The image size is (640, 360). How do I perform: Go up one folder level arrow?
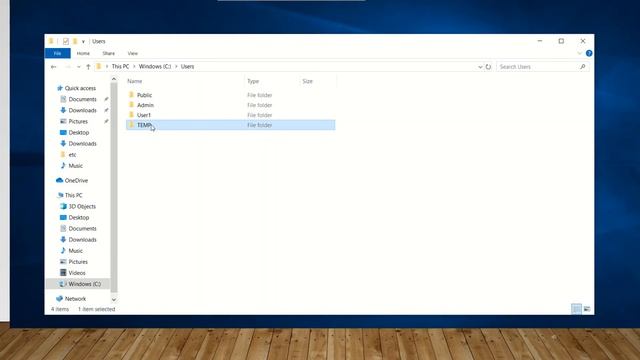88,67
